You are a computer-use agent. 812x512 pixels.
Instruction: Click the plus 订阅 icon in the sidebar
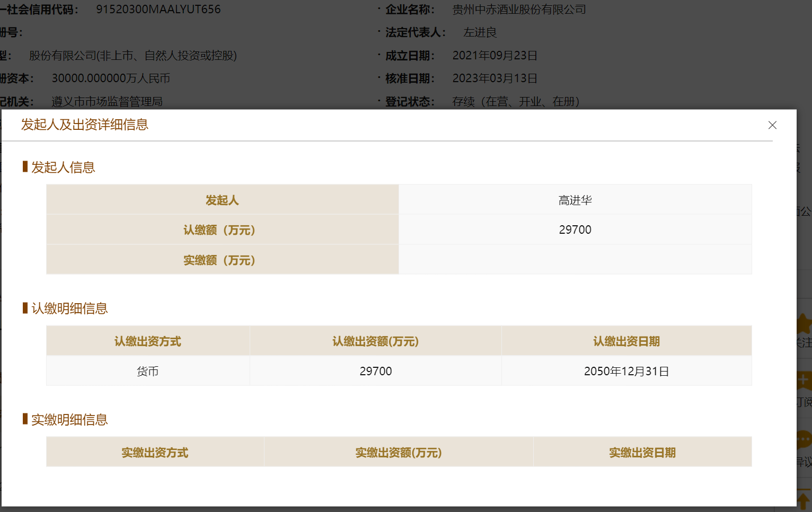(x=804, y=380)
